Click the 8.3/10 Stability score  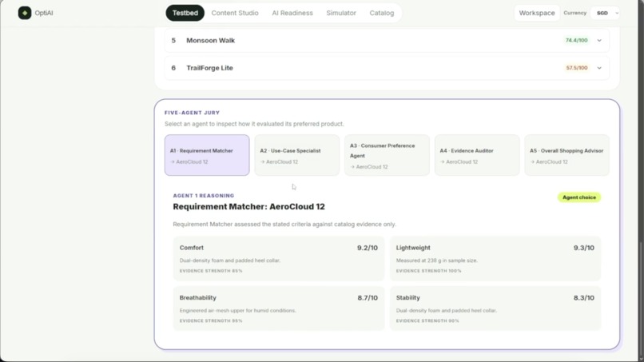click(583, 298)
